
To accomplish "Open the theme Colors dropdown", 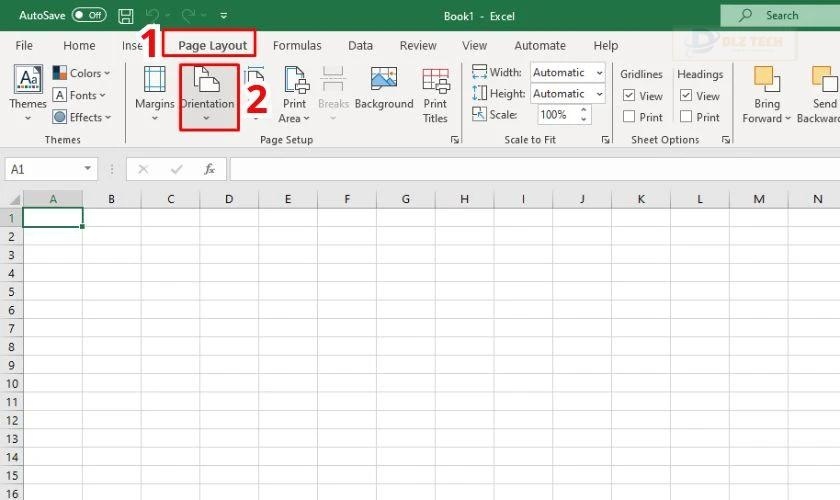I will point(81,73).
